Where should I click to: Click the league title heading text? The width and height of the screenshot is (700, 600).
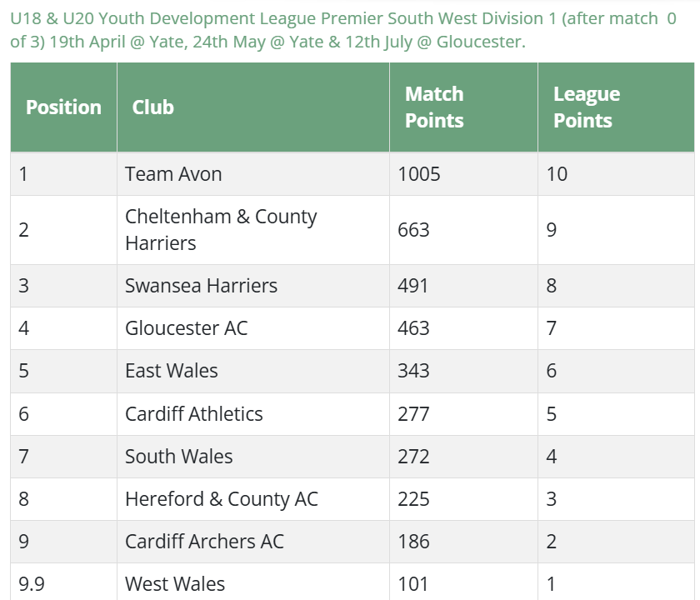[x=342, y=29]
